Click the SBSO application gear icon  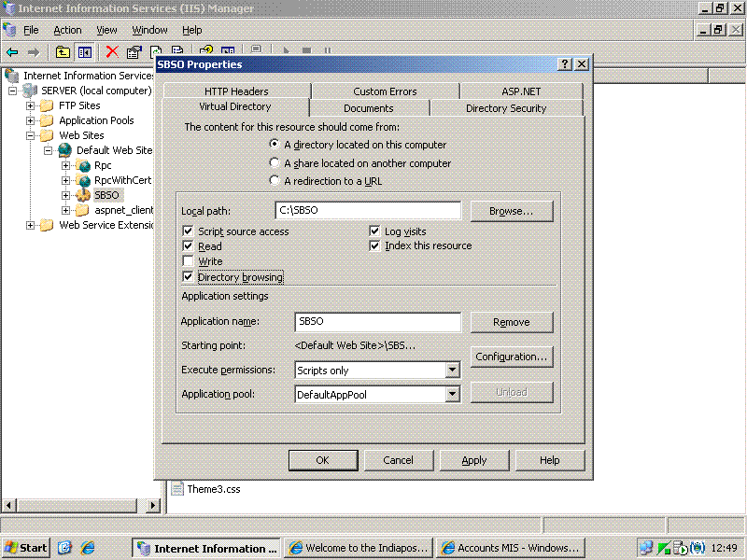(x=83, y=195)
